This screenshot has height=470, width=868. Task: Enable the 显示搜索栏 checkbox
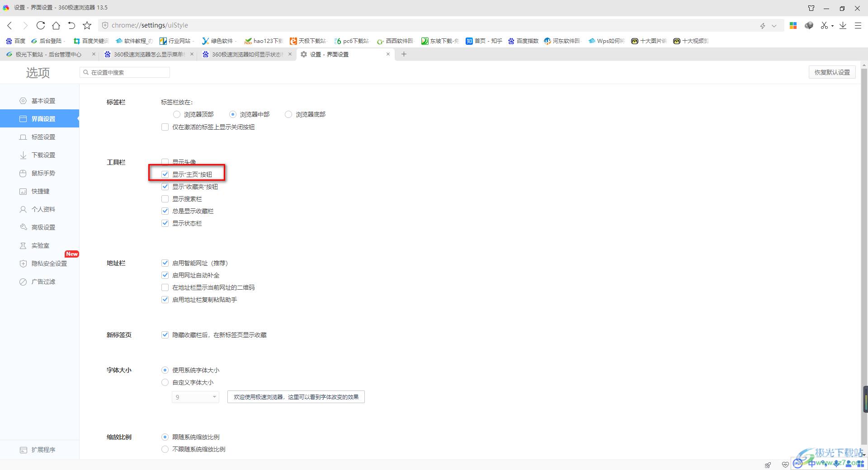pyautogui.click(x=165, y=199)
